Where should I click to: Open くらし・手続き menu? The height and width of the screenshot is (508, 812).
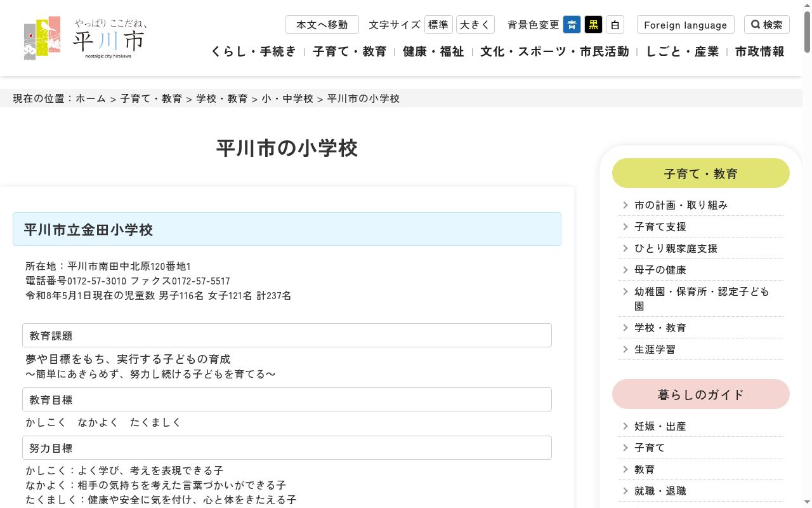[x=254, y=51]
